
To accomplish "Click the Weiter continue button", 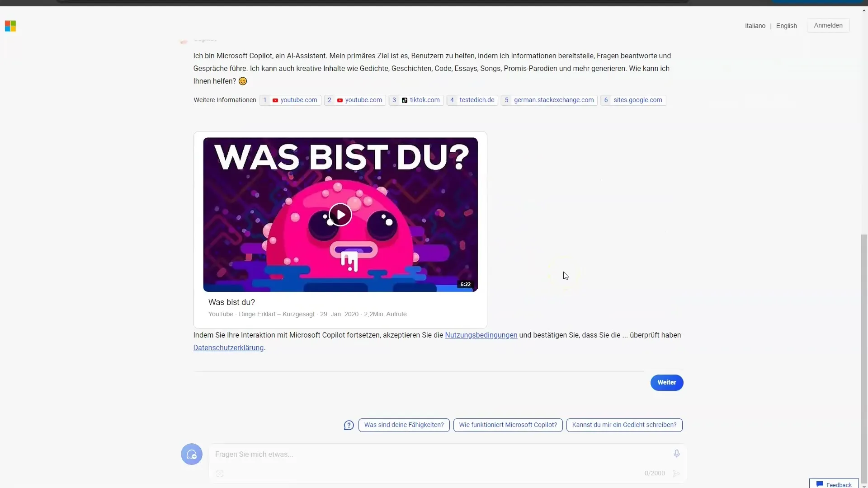I will [x=666, y=382].
